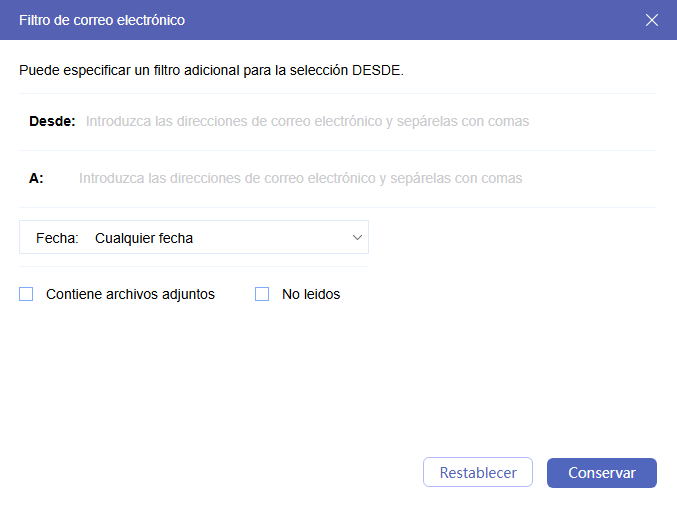Click into the A recipient addresses field
The width and height of the screenshot is (677, 508).
pos(360,178)
